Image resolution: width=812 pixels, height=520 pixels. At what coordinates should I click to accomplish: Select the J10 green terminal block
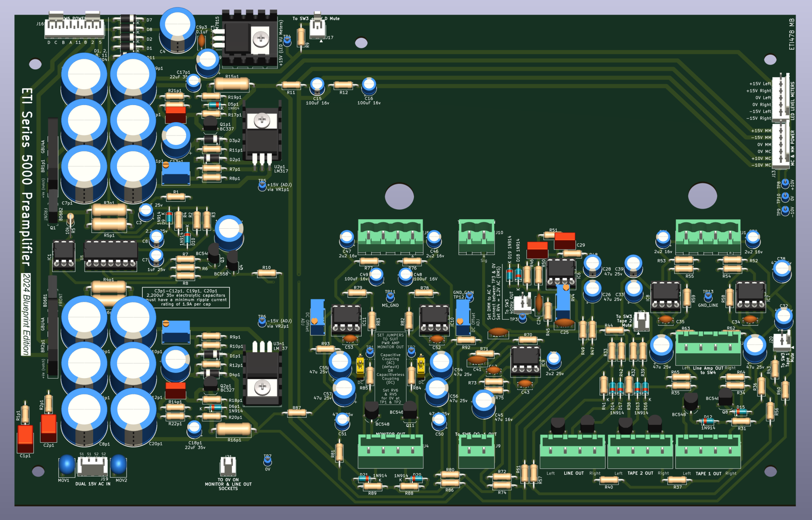477,237
